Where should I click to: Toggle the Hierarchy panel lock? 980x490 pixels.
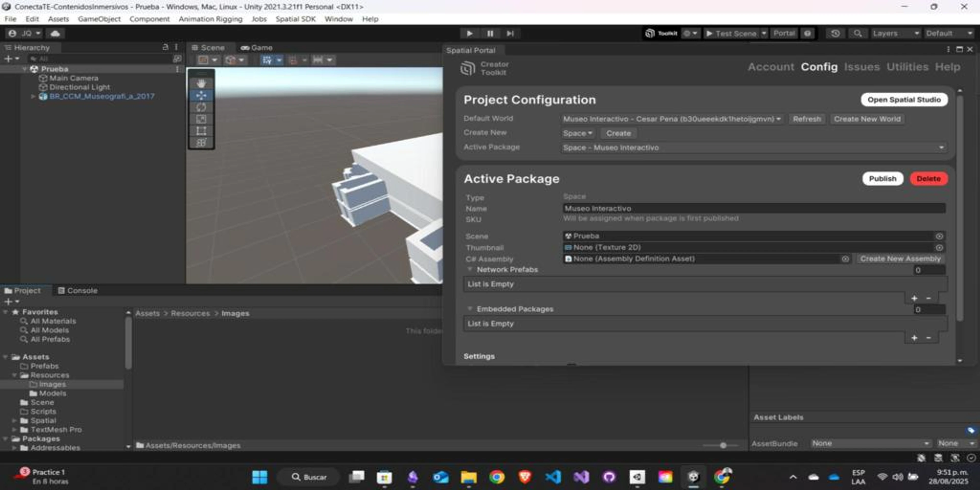(165, 47)
